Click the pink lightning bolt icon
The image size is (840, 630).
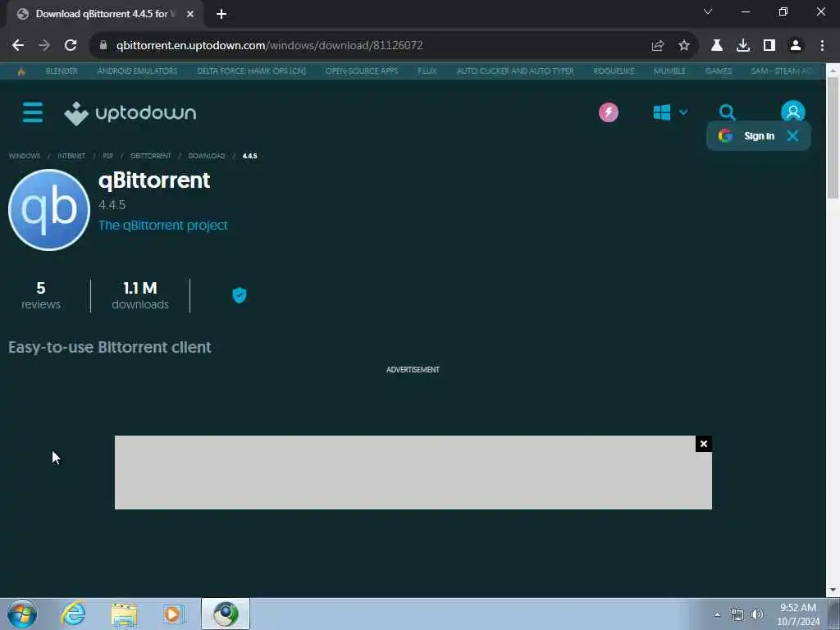(608, 112)
